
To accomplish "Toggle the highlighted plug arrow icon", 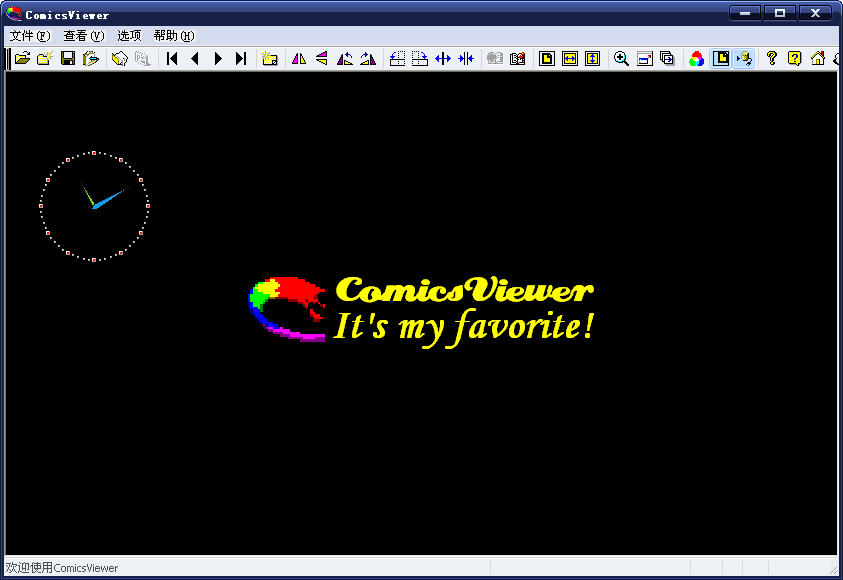I will coord(744,58).
